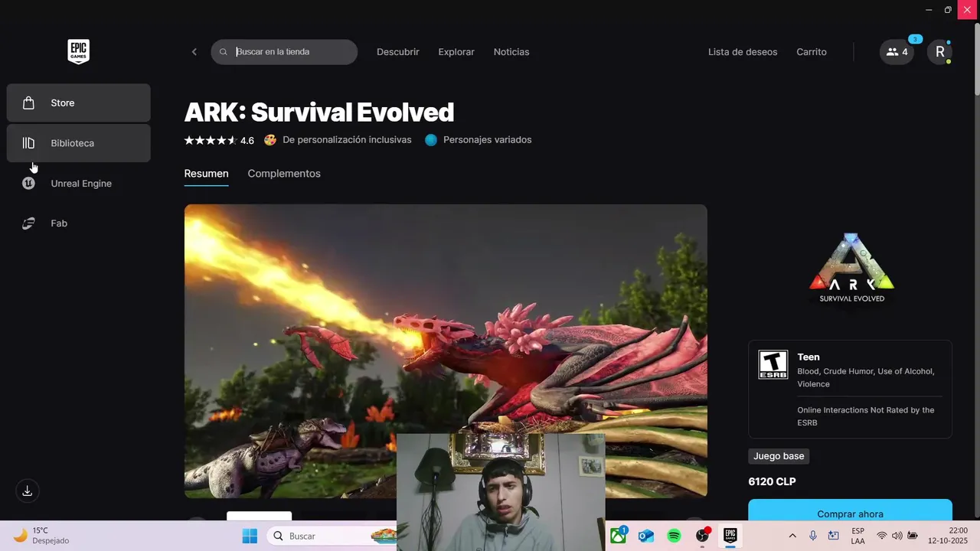Open the clock showing 22:00
Viewport: 980px width, 551px height.
click(948, 536)
